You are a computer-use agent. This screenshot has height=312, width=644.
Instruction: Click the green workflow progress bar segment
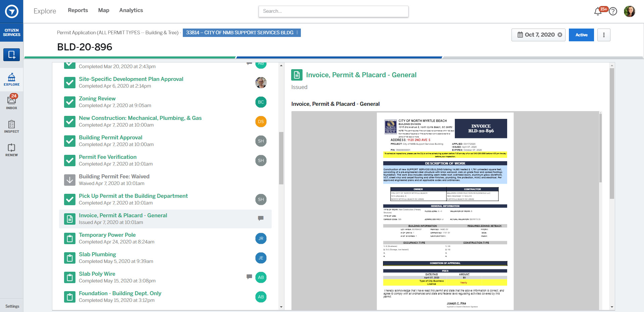[130, 57]
